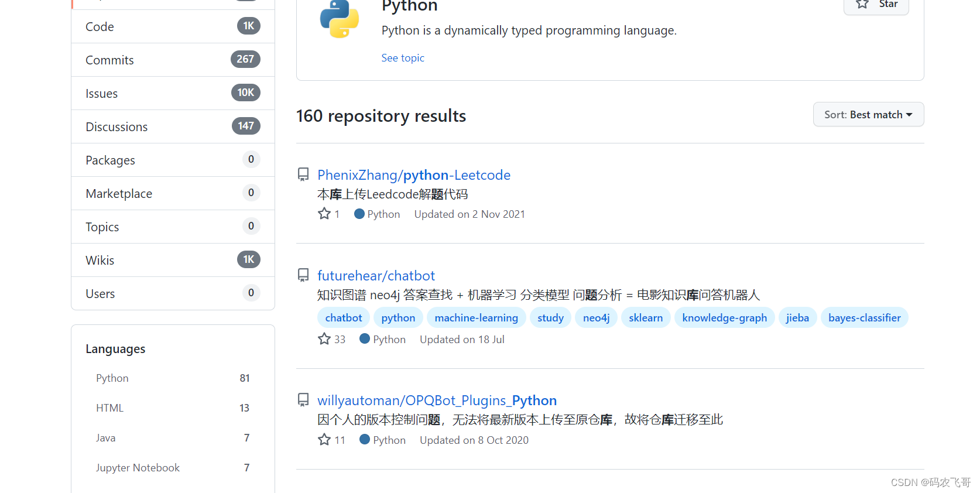Click the chatbot topic tag
Viewport: 980px width, 493px height.
(x=344, y=317)
